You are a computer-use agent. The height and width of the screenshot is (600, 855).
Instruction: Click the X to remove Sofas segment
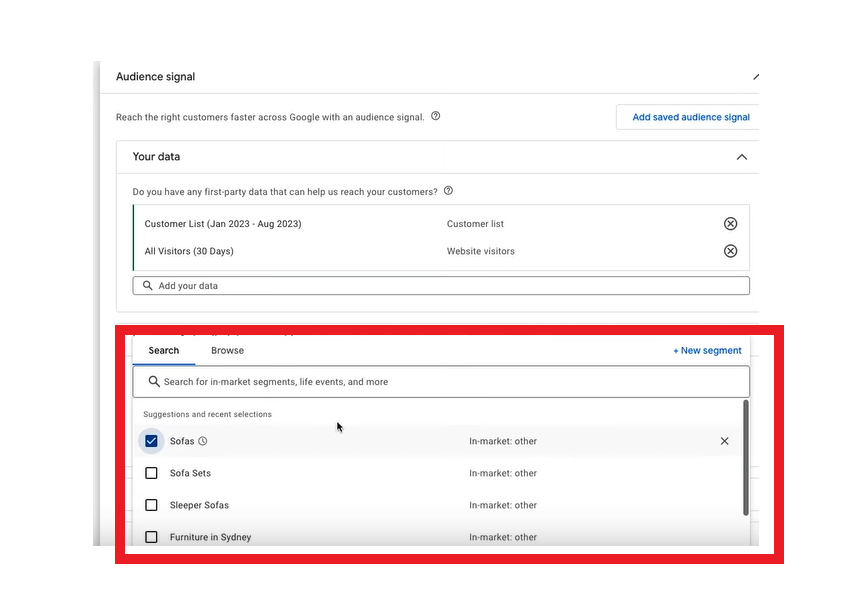coord(724,441)
